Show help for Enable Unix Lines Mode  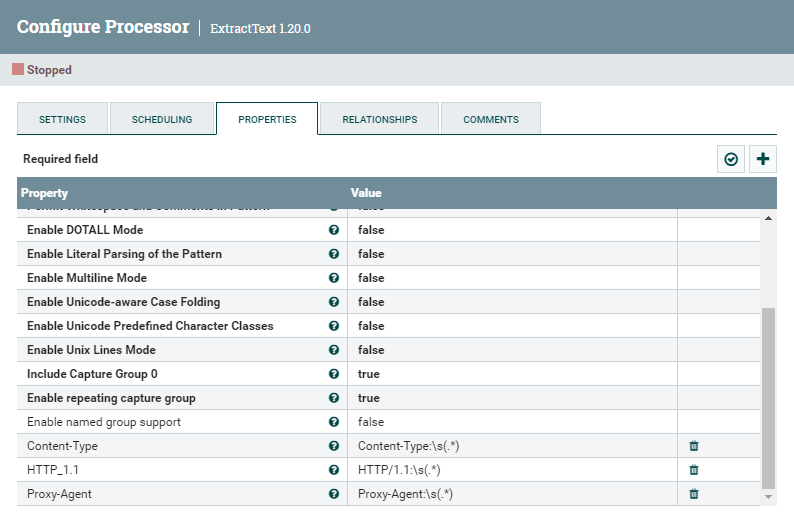(334, 350)
